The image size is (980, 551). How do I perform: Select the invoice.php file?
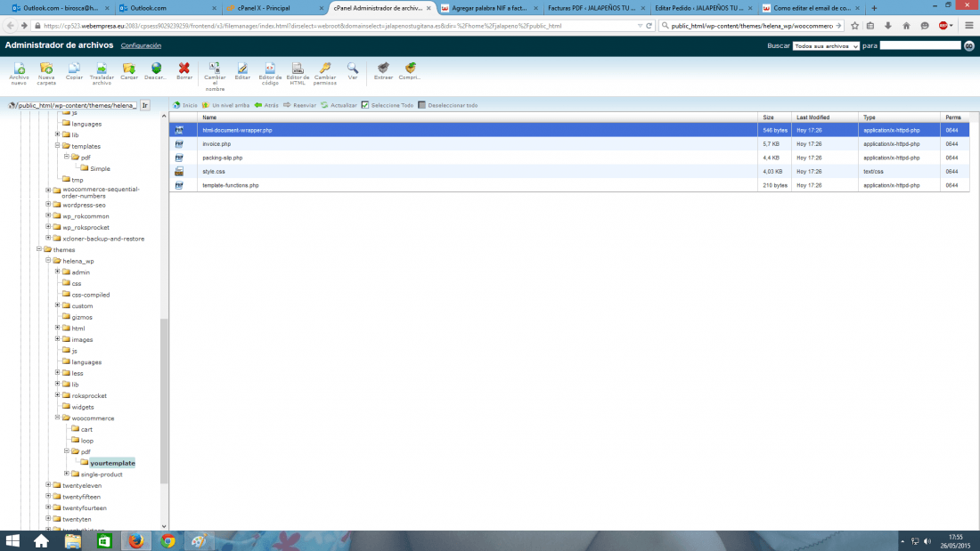568,143
